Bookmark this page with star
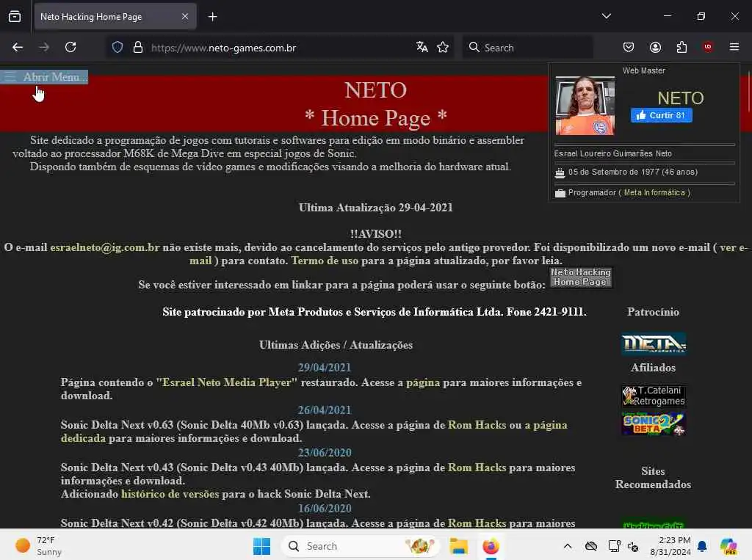Screen dimensions: 752x560 pos(443,47)
